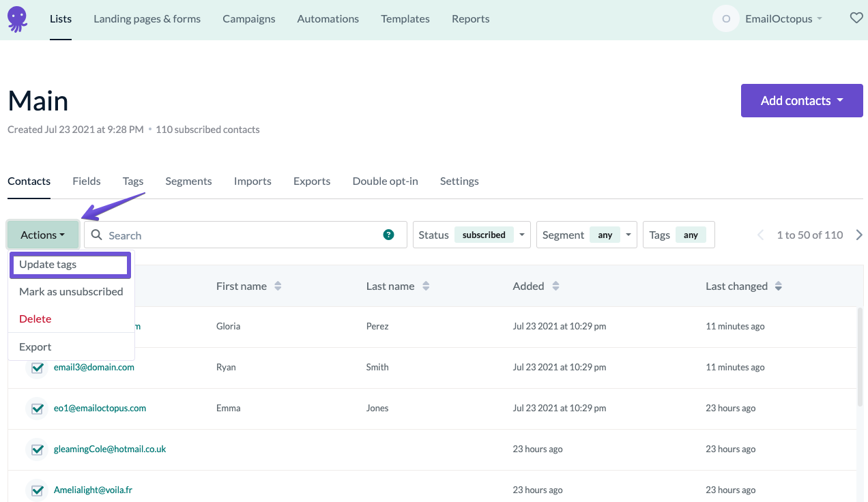Viewport: 868px width, 502px height.
Task: Click the 110 subscribed contacts text
Action: coord(207,130)
